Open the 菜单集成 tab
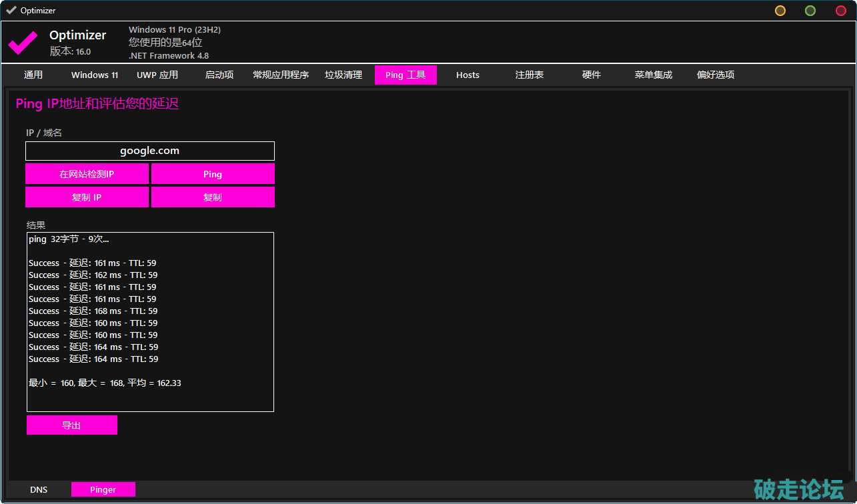 tap(654, 75)
